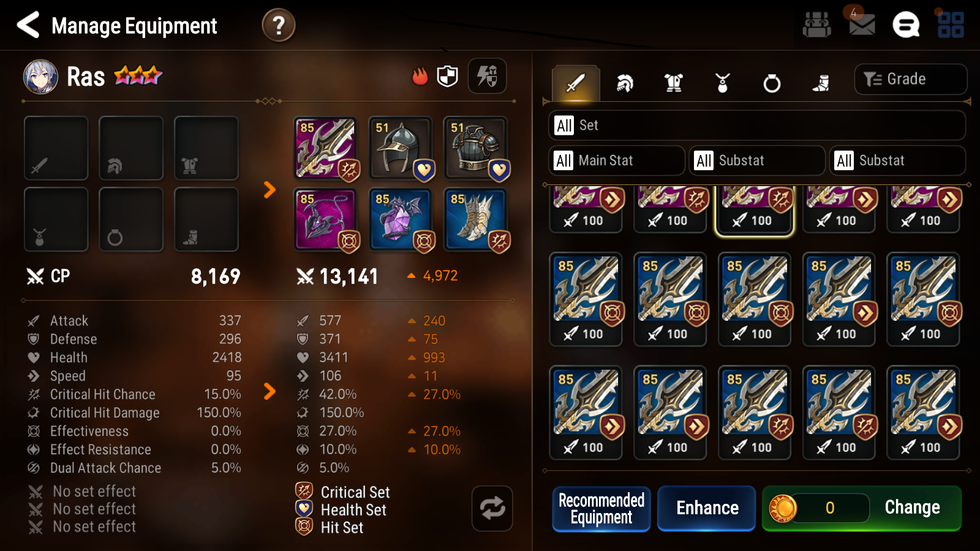Expand the Main Stat filter

pos(617,160)
